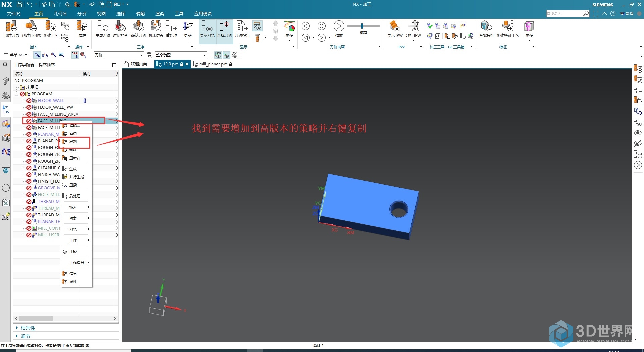
Task: Open the 文件(F) menu
Action: 14,14
